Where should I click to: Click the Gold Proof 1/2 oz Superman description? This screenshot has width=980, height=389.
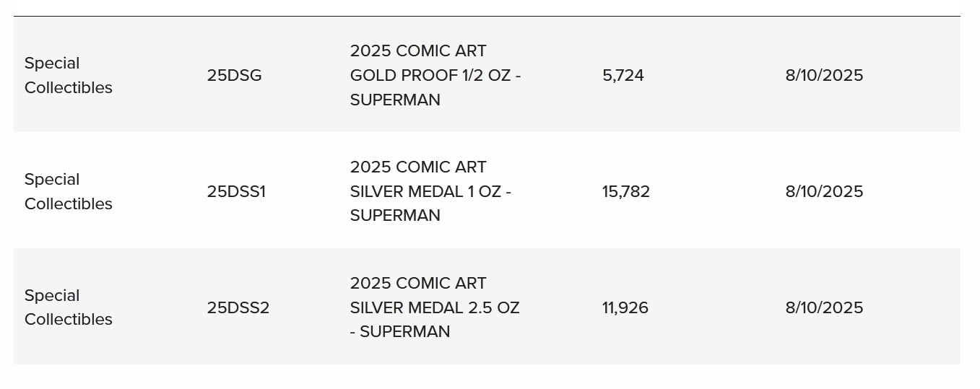(x=435, y=75)
